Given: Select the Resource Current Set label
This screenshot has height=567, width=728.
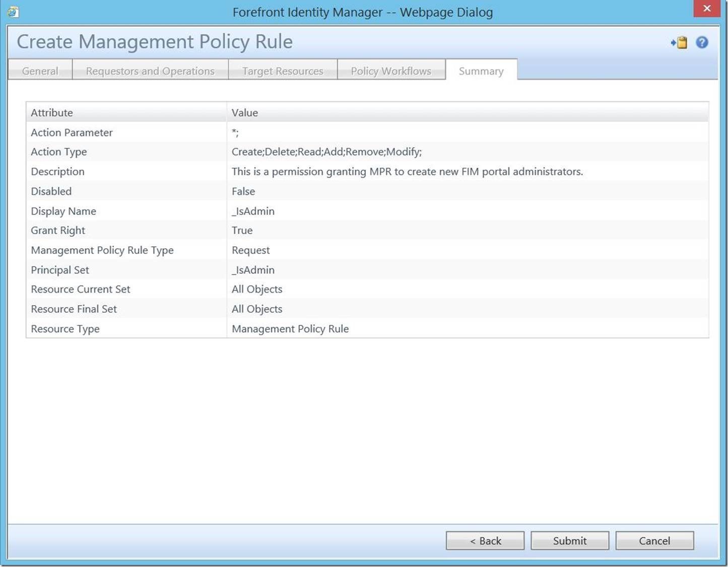Looking at the screenshot, I should click(81, 289).
